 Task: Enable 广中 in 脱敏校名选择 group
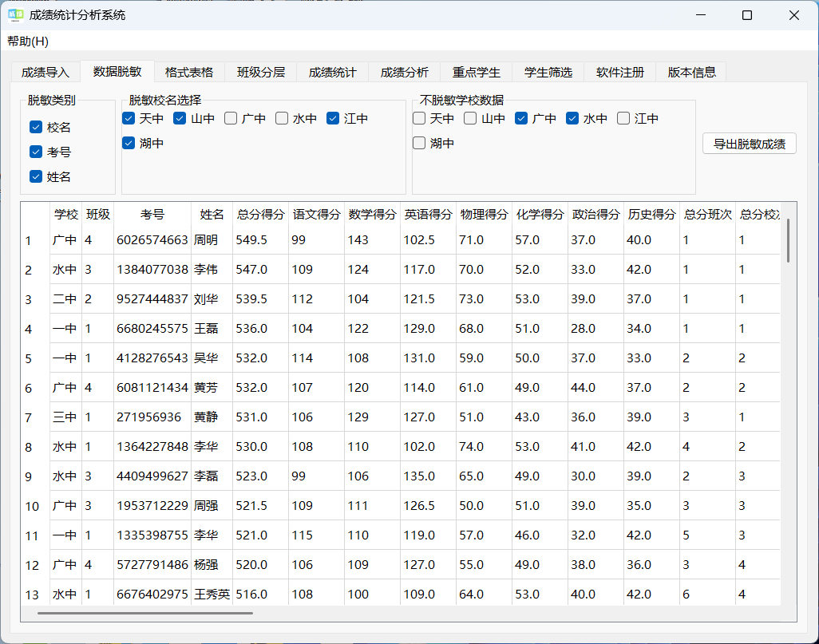[x=230, y=118]
